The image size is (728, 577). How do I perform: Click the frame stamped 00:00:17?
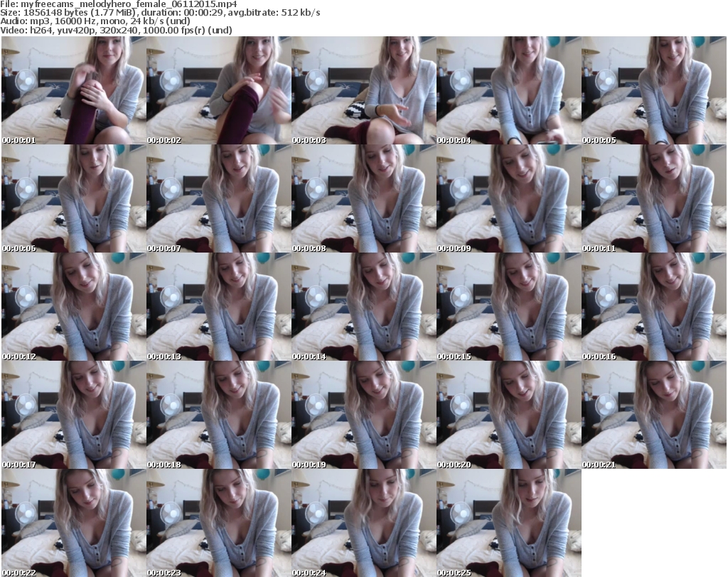pyautogui.click(x=74, y=415)
